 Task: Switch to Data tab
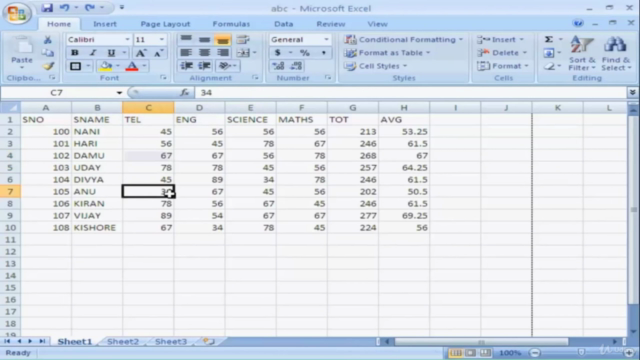284,24
